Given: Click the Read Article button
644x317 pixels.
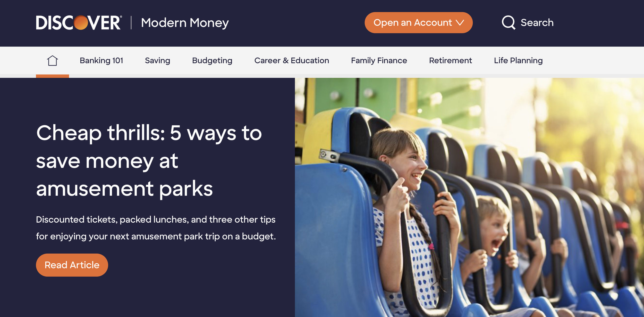Looking at the screenshot, I should (72, 265).
